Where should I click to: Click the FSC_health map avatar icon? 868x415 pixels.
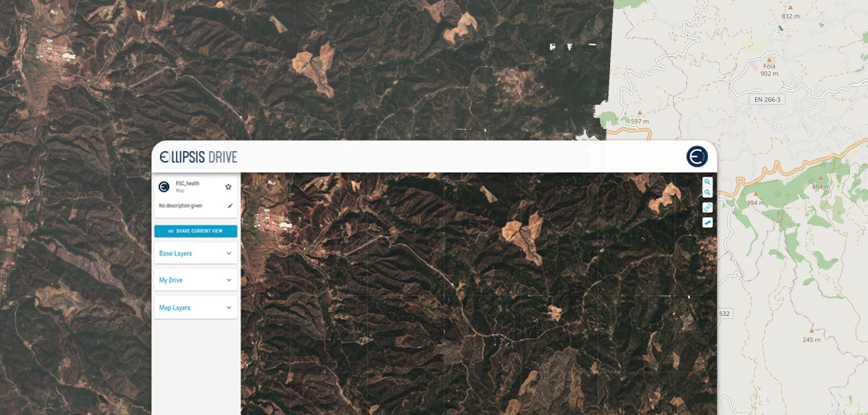[x=164, y=186]
